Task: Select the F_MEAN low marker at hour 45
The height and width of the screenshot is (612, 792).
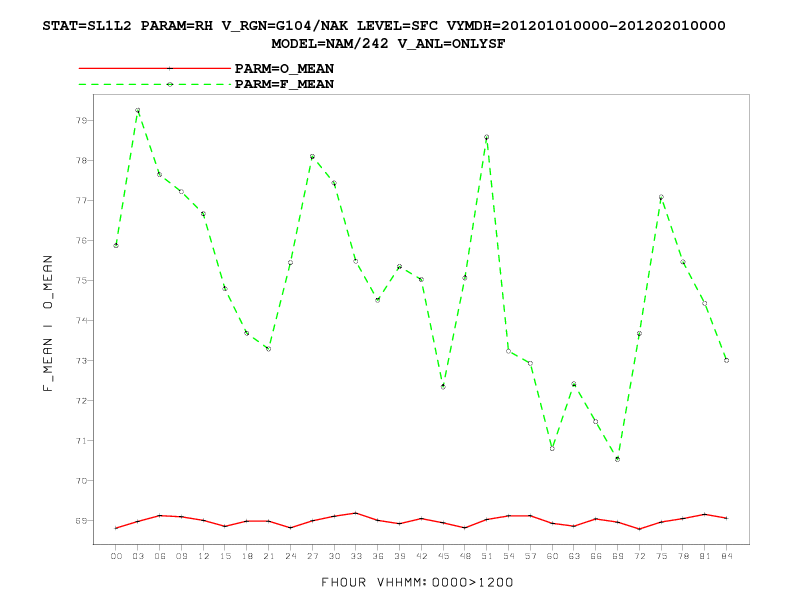Action: pyautogui.click(x=443, y=387)
